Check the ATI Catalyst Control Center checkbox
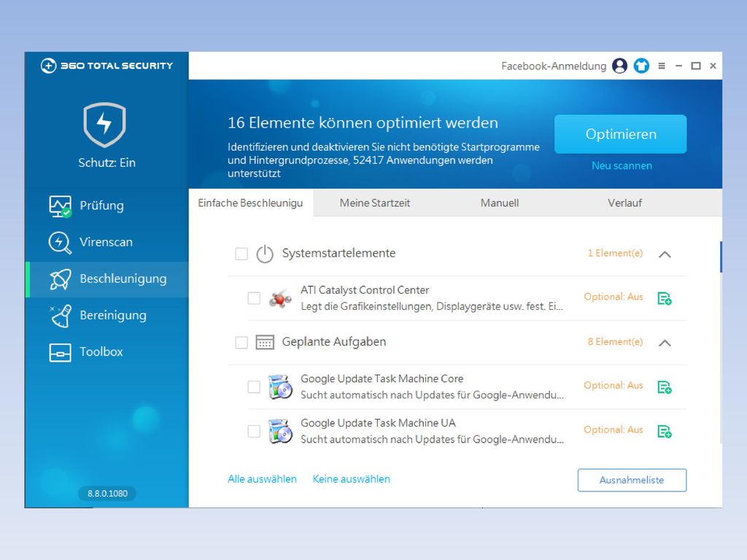 (x=254, y=298)
